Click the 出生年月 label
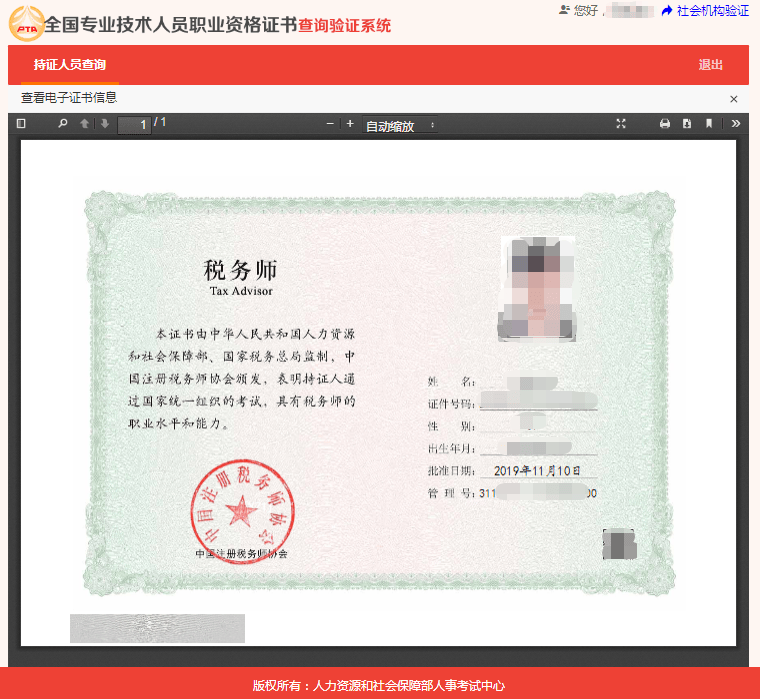 click(x=451, y=449)
